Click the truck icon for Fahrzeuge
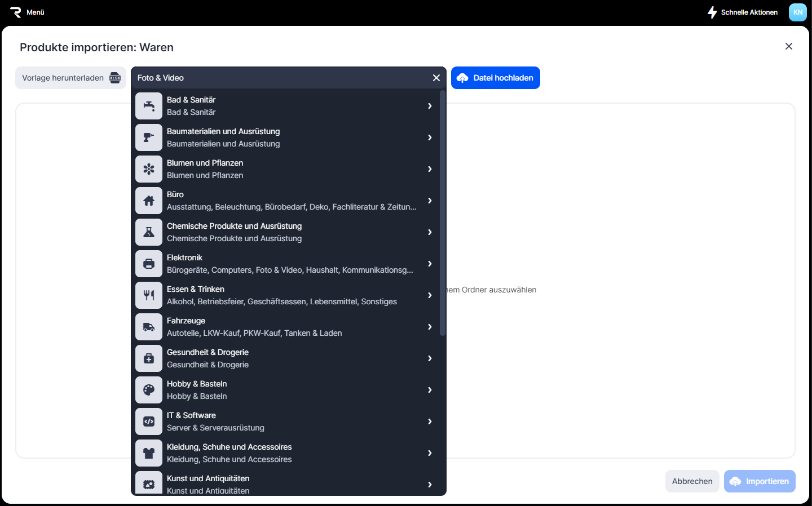The image size is (812, 506). click(x=149, y=327)
